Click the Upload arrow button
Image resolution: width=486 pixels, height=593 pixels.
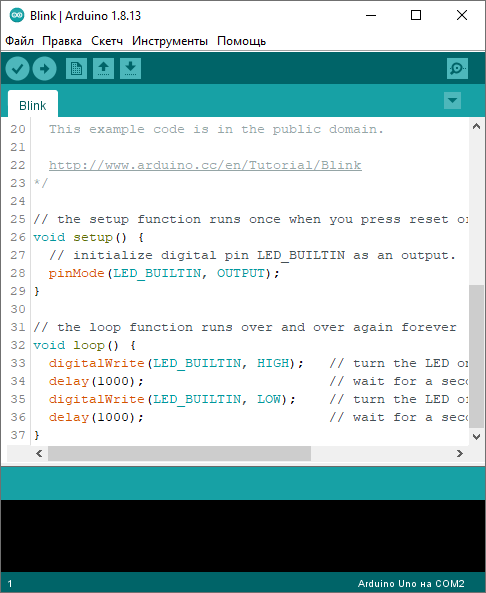pos(44,69)
